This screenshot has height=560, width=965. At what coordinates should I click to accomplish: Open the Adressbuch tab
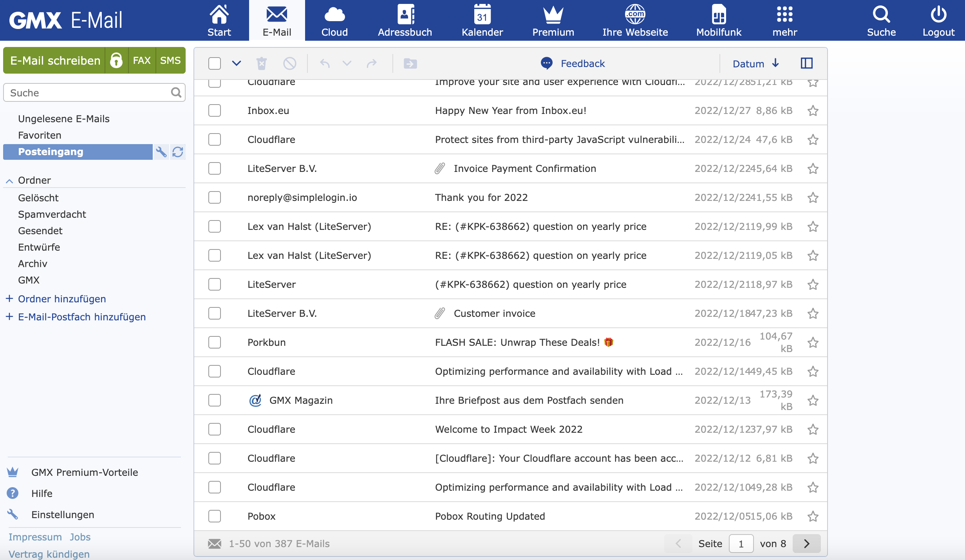405,20
